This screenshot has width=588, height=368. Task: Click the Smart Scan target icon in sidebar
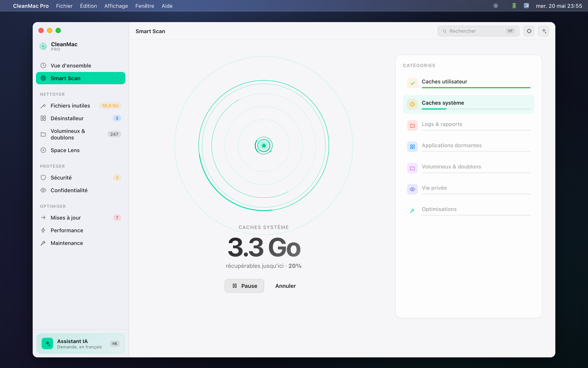point(43,78)
